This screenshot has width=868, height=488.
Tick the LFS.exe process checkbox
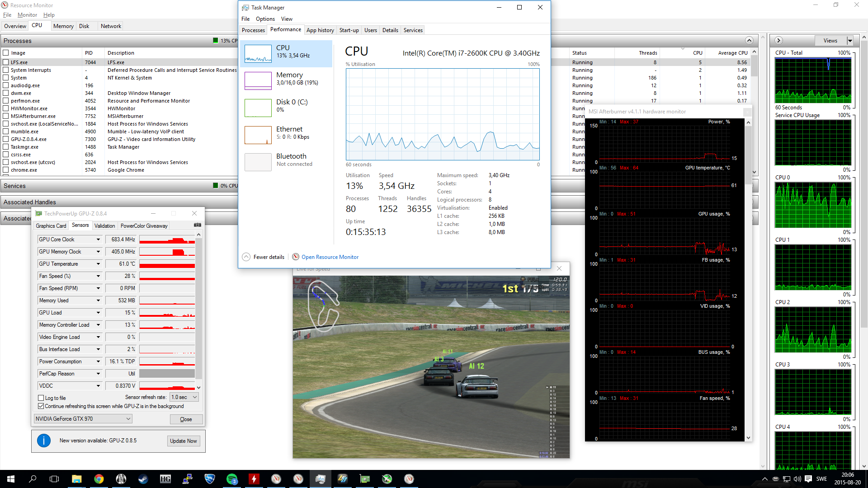click(6, 62)
